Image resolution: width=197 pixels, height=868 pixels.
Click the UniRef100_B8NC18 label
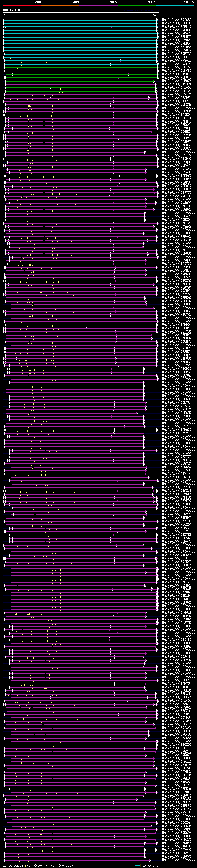pyautogui.click(x=177, y=139)
